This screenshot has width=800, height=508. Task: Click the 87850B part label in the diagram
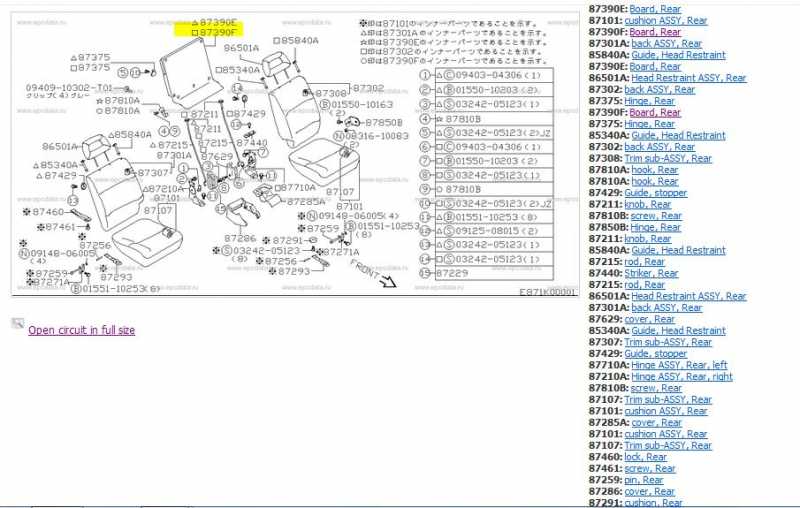tap(383, 122)
